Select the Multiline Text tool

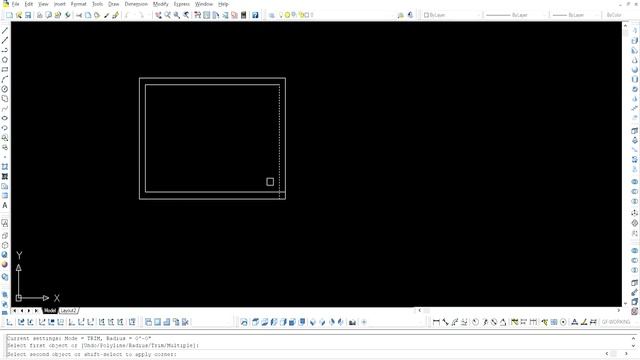[x=5, y=205]
